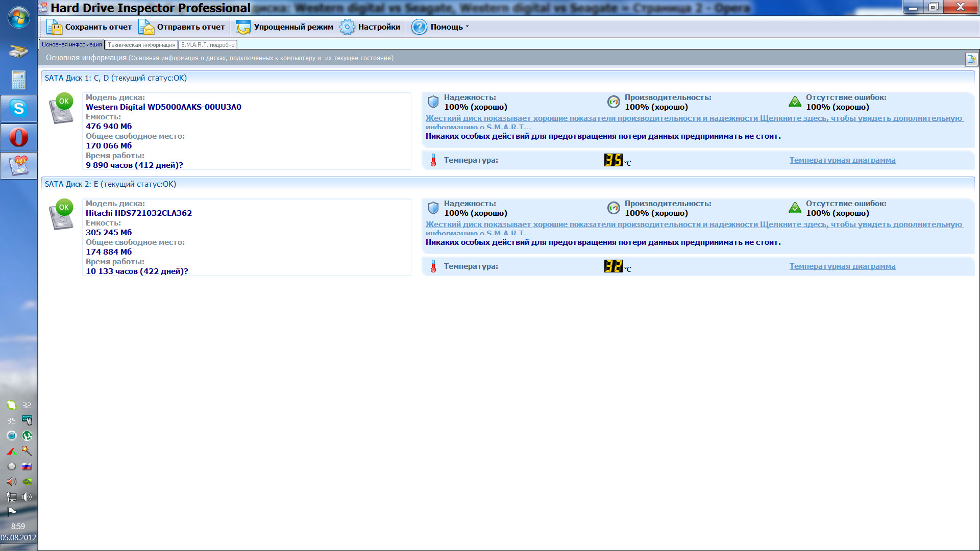Click the reliability shield icon for Disk 2

point(433,208)
